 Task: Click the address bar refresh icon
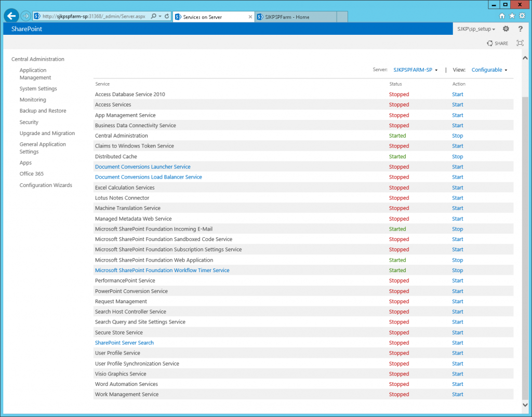pos(167,17)
